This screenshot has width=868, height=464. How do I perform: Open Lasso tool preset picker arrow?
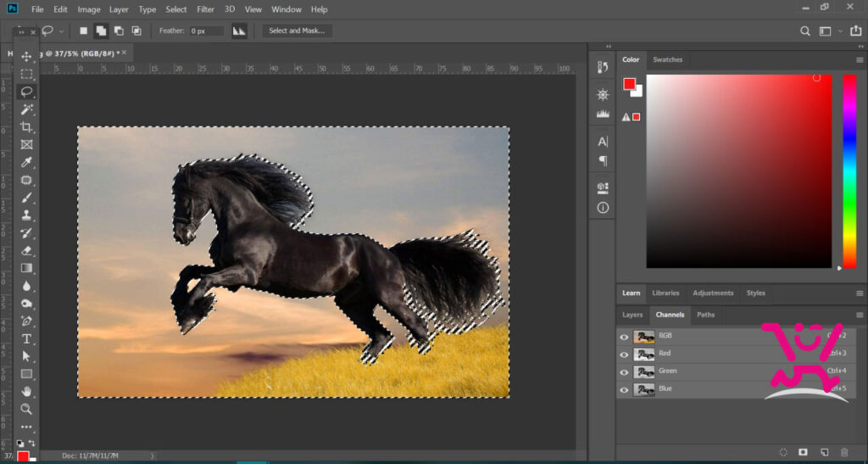(x=61, y=31)
